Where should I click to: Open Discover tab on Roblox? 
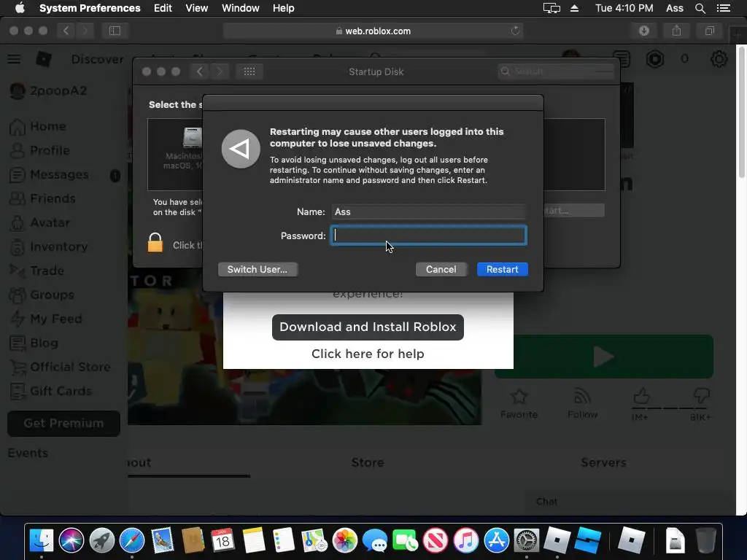tap(97, 59)
